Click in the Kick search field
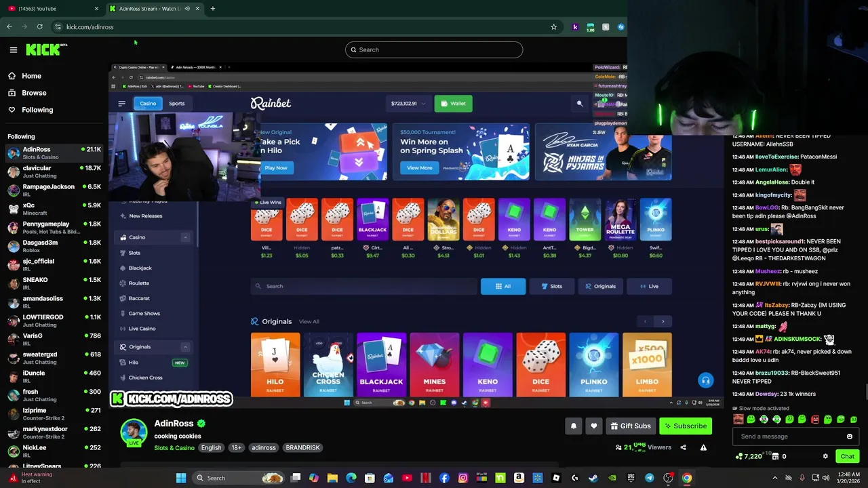The image size is (868, 488). pos(434,49)
